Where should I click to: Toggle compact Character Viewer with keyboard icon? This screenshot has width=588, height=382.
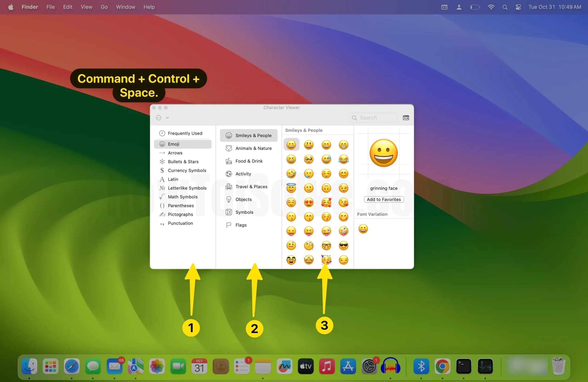[405, 118]
